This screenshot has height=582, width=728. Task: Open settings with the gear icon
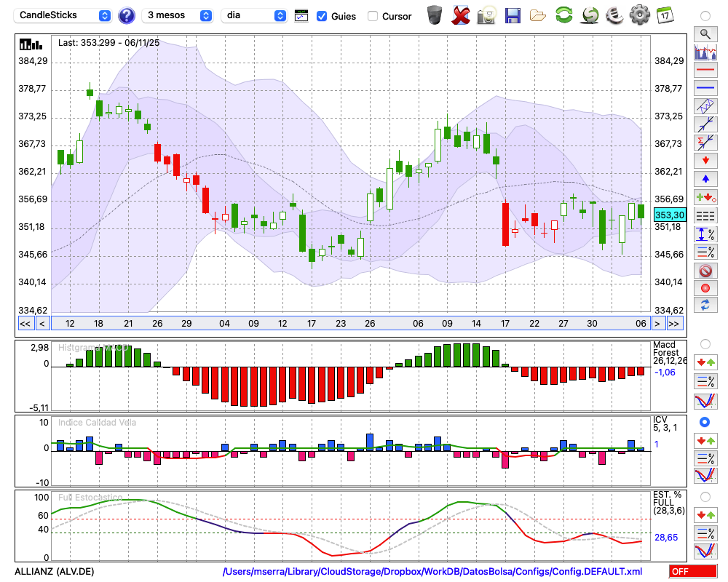639,15
